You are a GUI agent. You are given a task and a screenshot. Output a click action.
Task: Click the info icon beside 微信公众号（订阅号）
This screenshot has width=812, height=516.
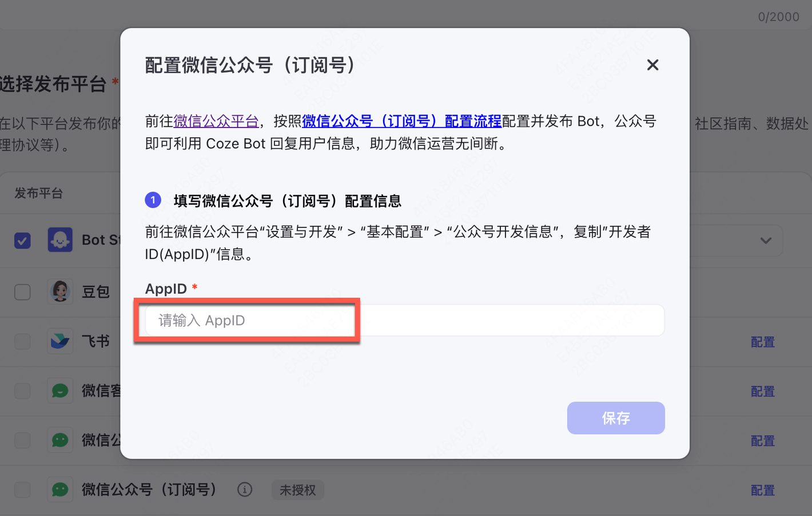pyautogui.click(x=245, y=490)
